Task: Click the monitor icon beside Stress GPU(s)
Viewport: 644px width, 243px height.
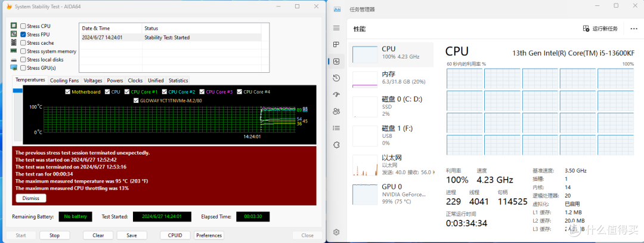Action: pos(14,68)
